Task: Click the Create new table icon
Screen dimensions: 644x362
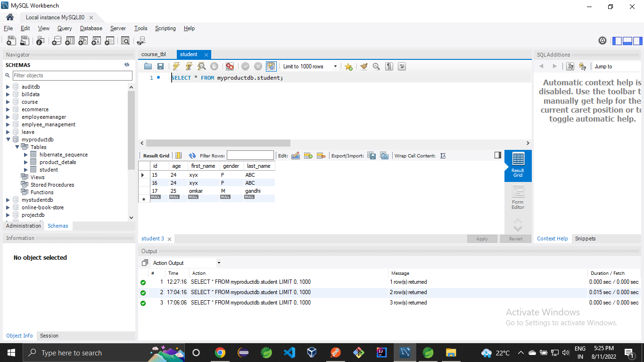Action: [x=70, y=41]
